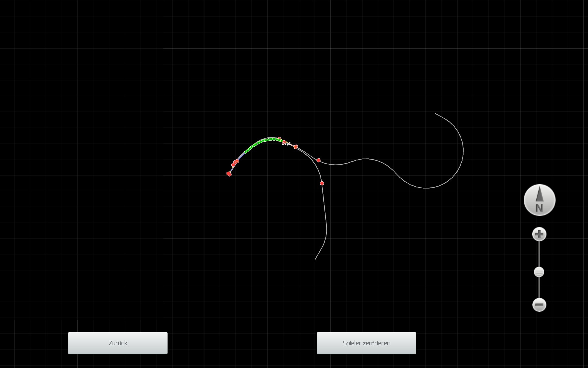Click the Zurück button
The height and width of the screenshot is (368, 588).
118,343
